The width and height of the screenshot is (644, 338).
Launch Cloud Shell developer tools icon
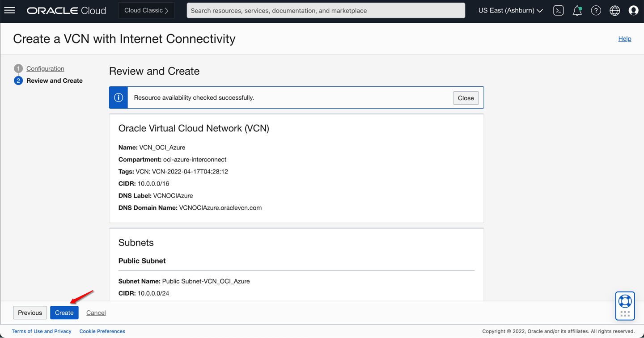pos(558,10)
